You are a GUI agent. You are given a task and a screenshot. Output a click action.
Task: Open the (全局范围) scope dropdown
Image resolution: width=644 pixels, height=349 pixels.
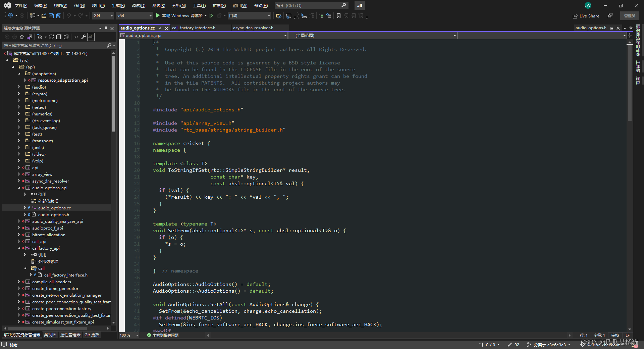coord(373,35)
